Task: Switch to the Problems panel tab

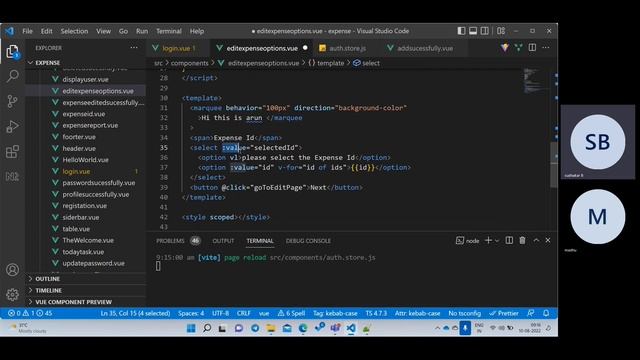Action: 170,241
